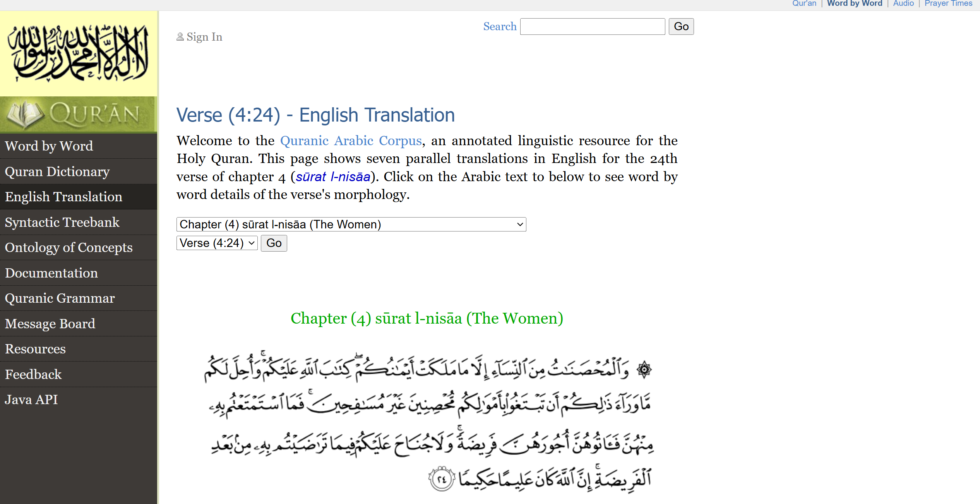
Task: Focus the Search text field
Action: click(592, 27)
